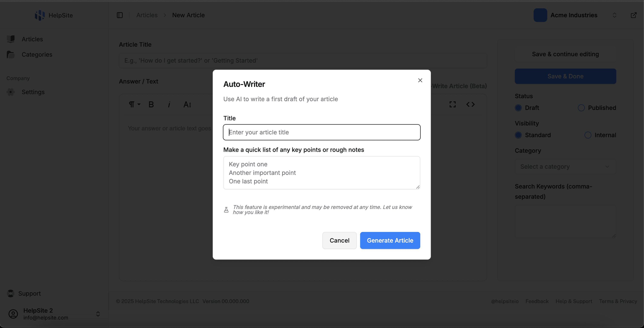Open Categories from the sidebar

coord(37,55)
